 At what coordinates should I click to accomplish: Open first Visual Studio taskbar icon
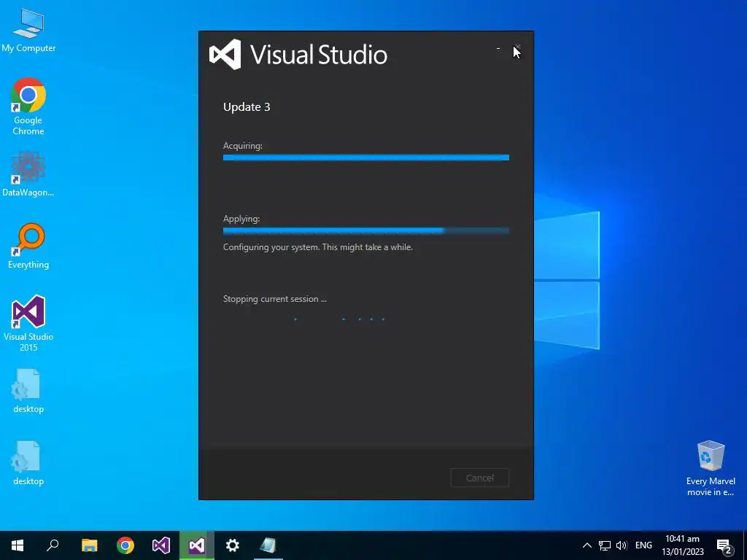161,545
